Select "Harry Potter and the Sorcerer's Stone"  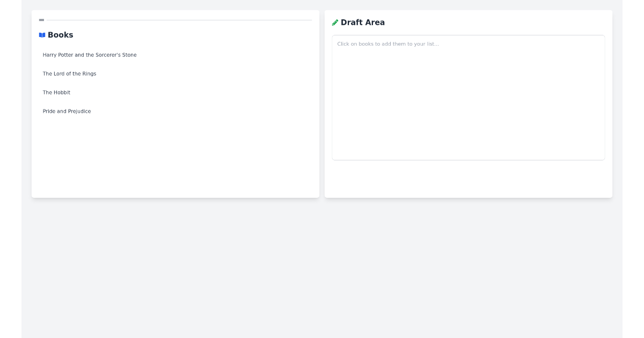[x=90, y=55]
